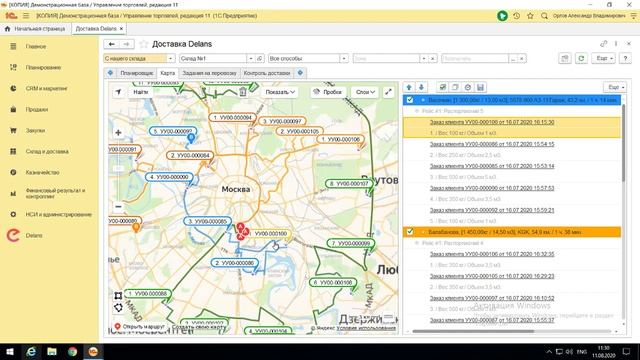Zoom in the map with plus button

click(118, 133)
